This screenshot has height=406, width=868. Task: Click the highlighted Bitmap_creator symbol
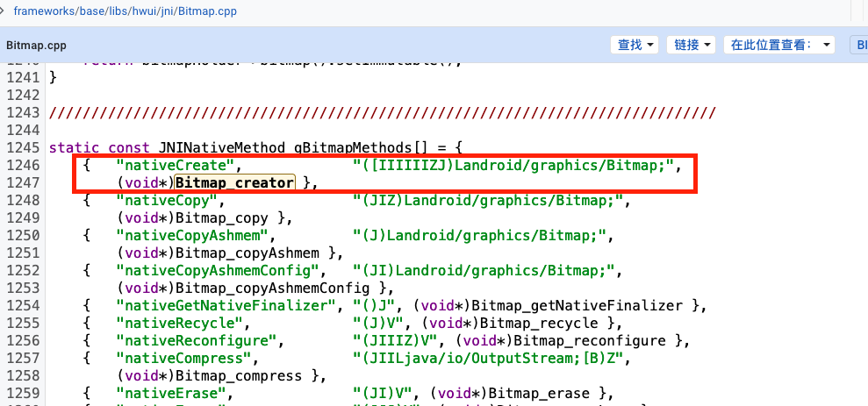(x=234, y=182)
